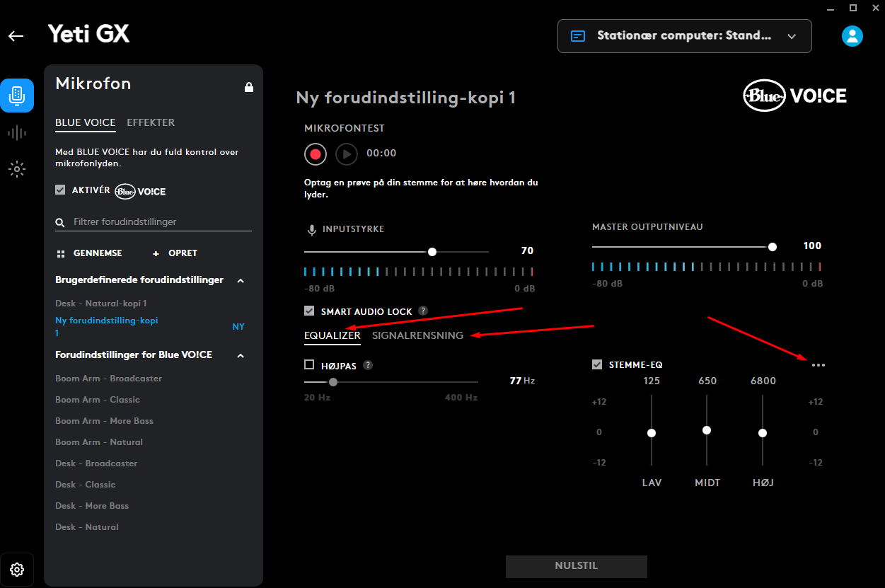Select preset Boom Arm - Broadcaster

109,379
